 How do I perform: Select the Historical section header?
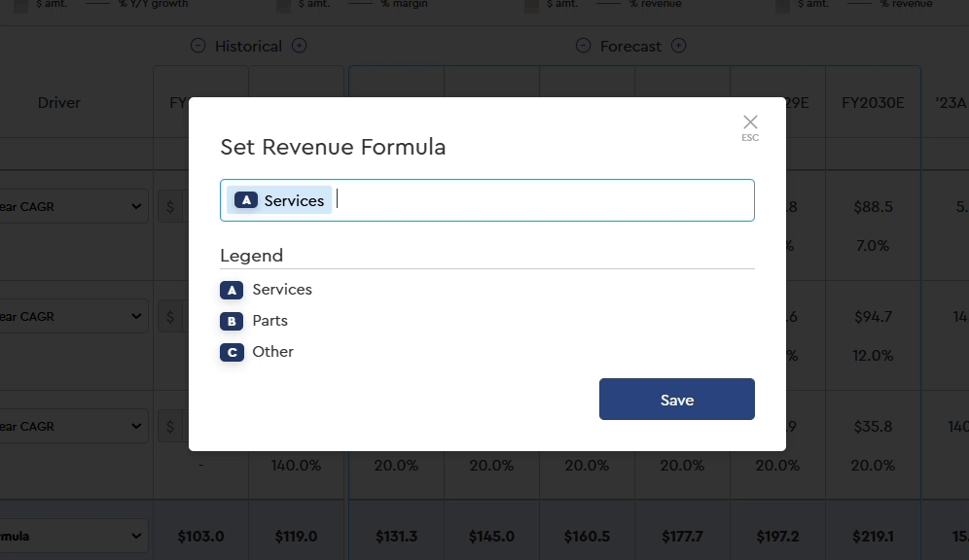(249, 45)
